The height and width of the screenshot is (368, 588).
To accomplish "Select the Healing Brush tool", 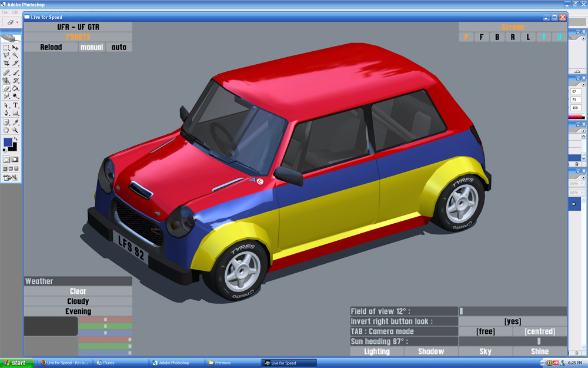I will [6, 72].
